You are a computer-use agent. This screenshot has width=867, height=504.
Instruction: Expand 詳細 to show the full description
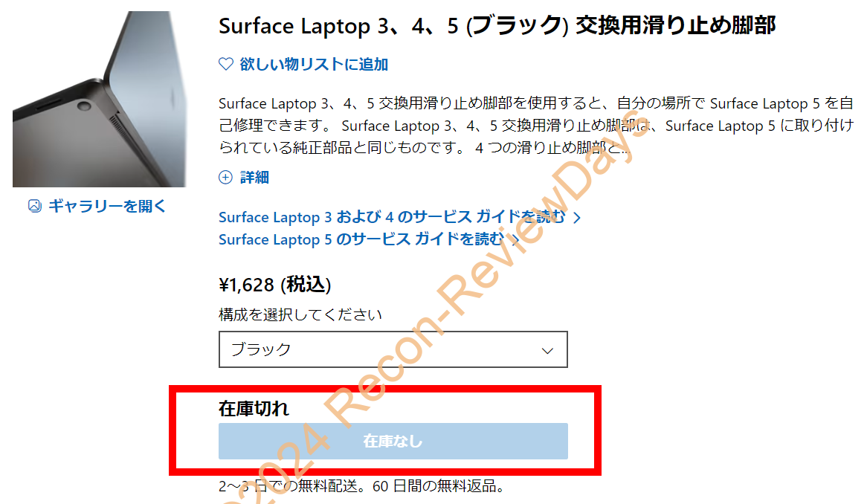tap(254, 178)
